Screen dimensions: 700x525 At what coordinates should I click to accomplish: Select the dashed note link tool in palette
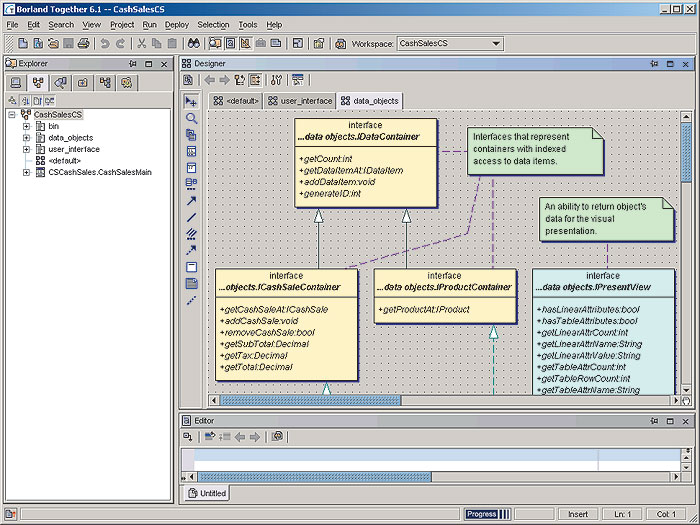coord(192,300)
